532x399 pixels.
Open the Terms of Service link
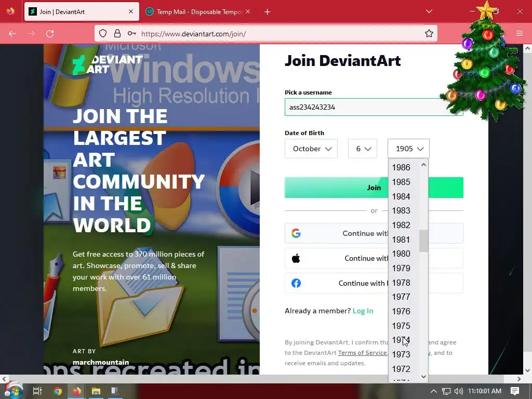362,353
